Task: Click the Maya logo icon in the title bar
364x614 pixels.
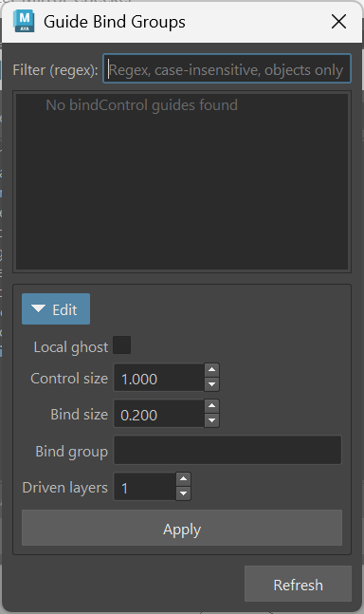Action: (24, 21)
